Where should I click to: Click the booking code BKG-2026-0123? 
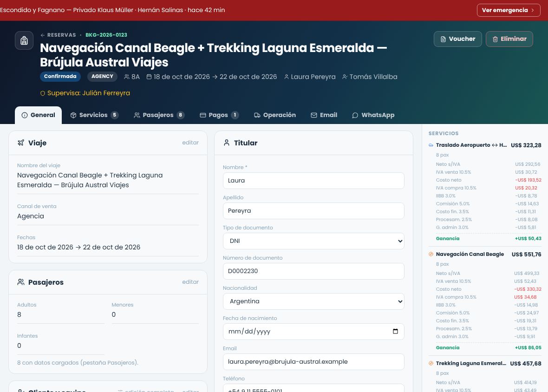click(106, 35)
